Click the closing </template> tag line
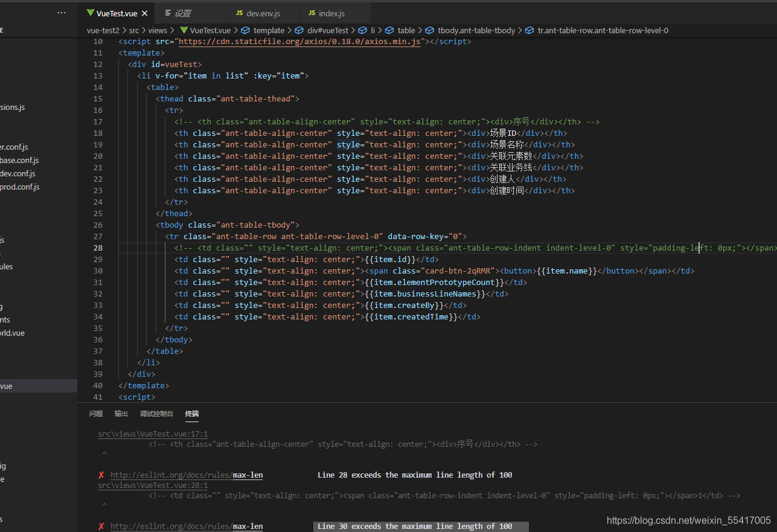 (x=144, y=386)
